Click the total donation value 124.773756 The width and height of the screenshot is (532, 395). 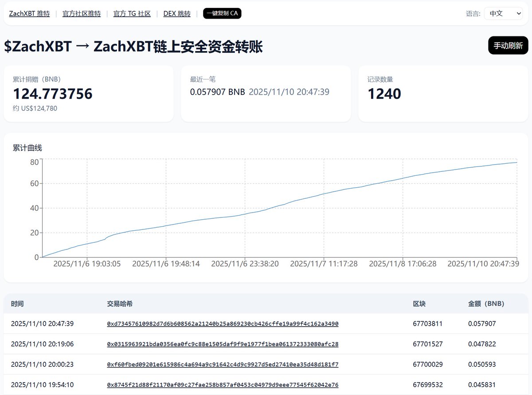point(52,94)
